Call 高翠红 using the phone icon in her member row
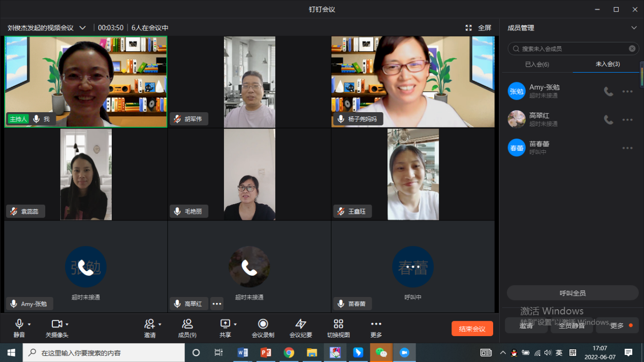The width and height of the screenshot is (644, 362). pos(608,120)
